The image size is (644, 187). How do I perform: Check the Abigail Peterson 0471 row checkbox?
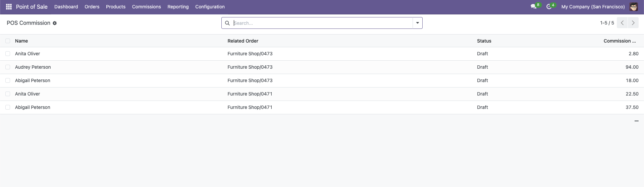click(x=8, y=107)
